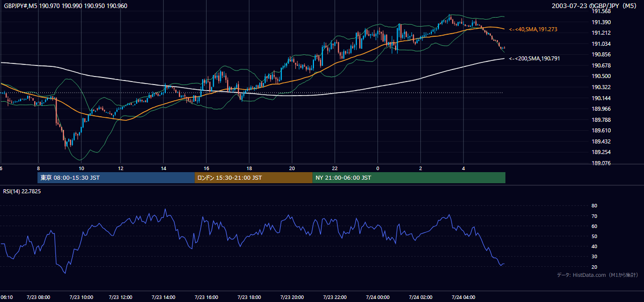644x302 pixels.
Task: Click price axis value 191.034
Action: tap(601, 44)
